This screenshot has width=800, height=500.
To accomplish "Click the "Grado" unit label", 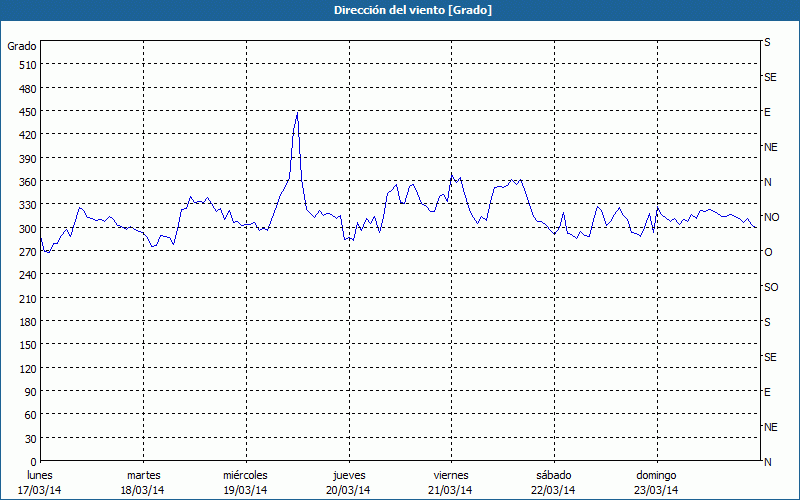I will pos(22,46).
